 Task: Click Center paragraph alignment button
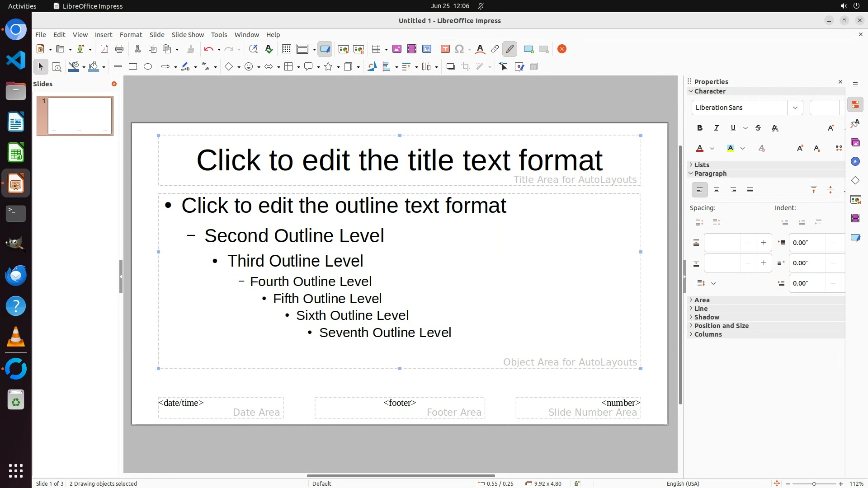(717, 190)
